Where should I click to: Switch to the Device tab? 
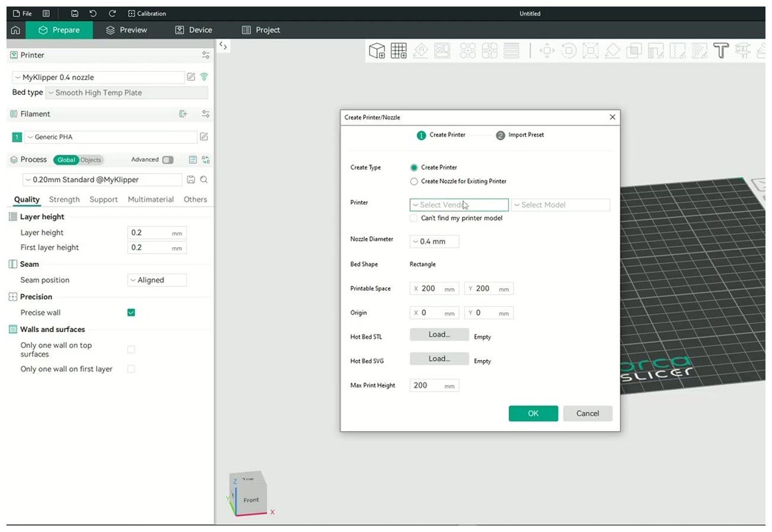(x=194, y=30)
